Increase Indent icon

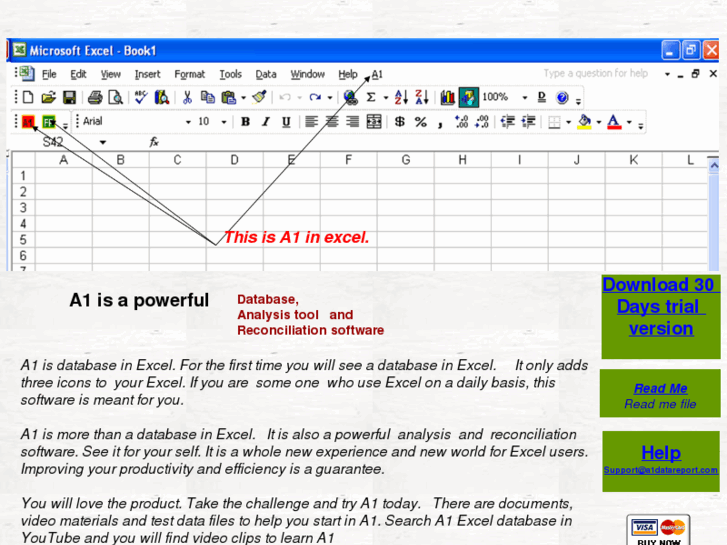(x=529, y=122)
